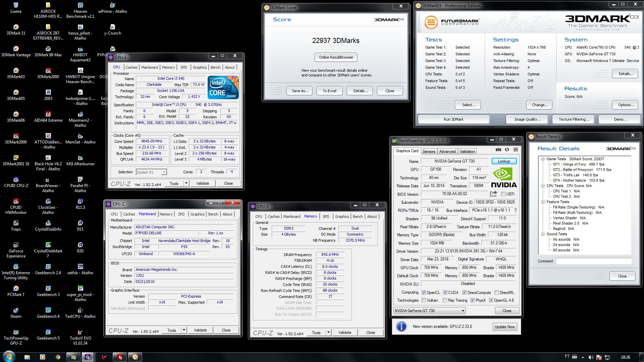Switch to Bench tab in CPU-Z CPU window
Screen dimensions: 644x362
coord(215,67)
